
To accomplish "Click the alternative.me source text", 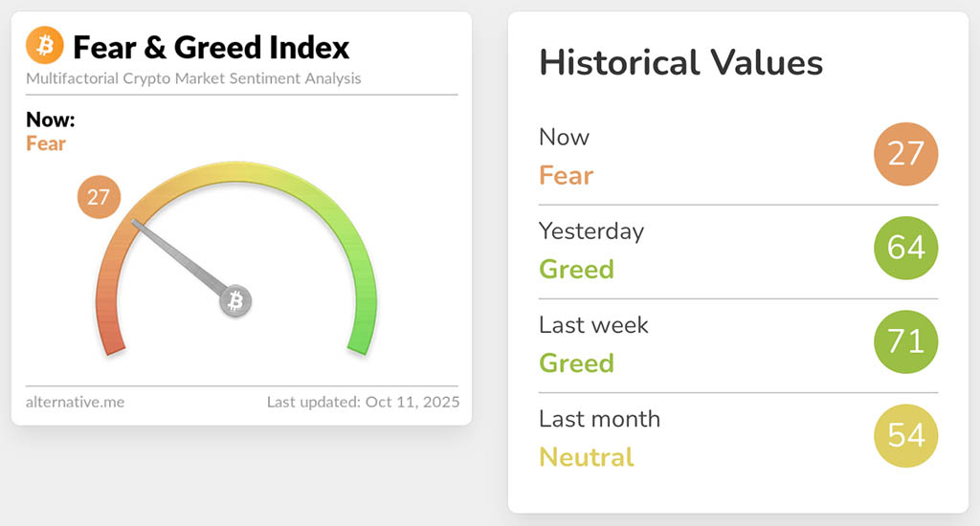I will pos(76,402).
